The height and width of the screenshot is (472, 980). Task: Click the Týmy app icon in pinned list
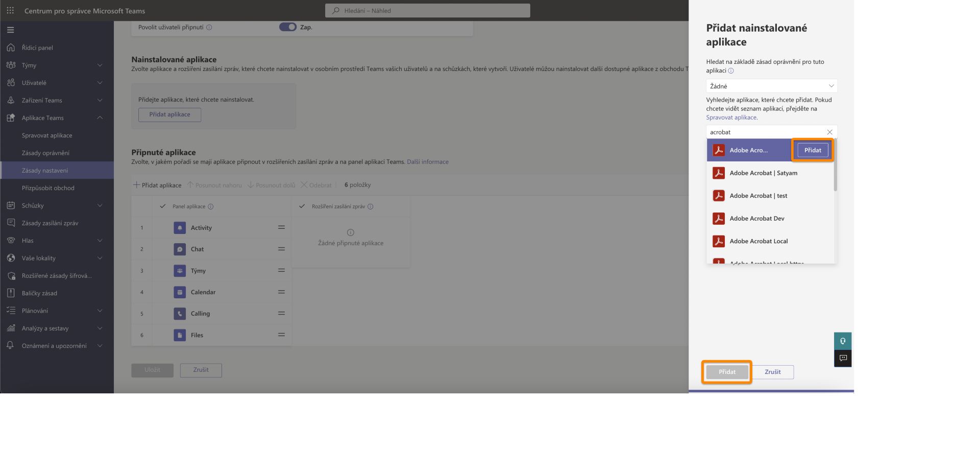point(180,271)
